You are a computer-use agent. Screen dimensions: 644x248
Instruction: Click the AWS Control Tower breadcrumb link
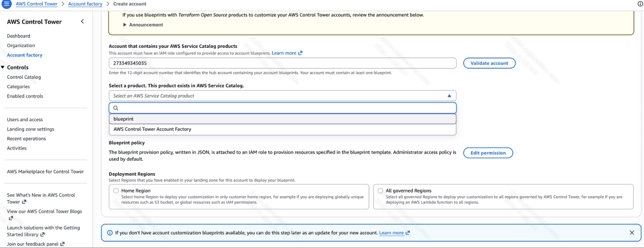click(36, 4)
